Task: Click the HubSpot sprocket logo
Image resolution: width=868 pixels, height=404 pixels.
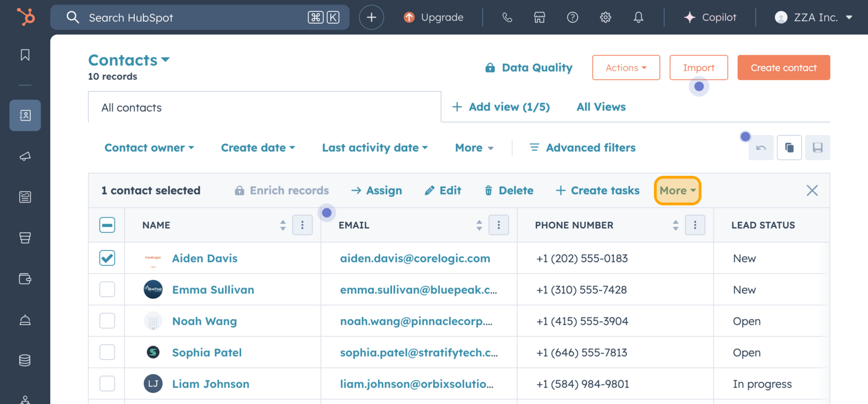Action: point(25,17)
